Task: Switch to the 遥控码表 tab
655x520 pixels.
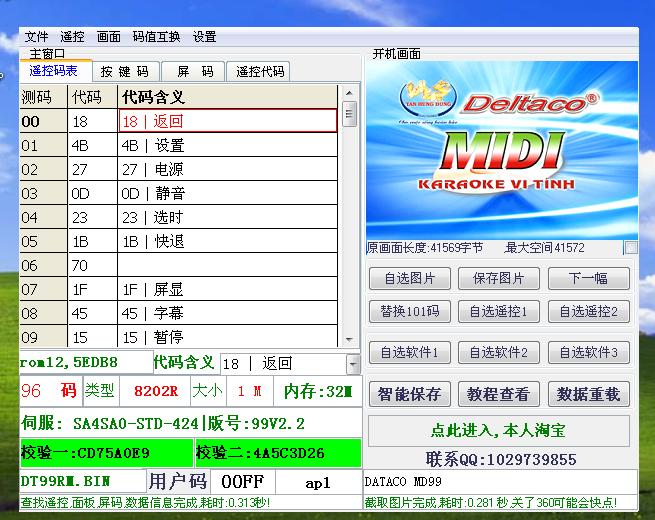Action: tap(54, 71)
